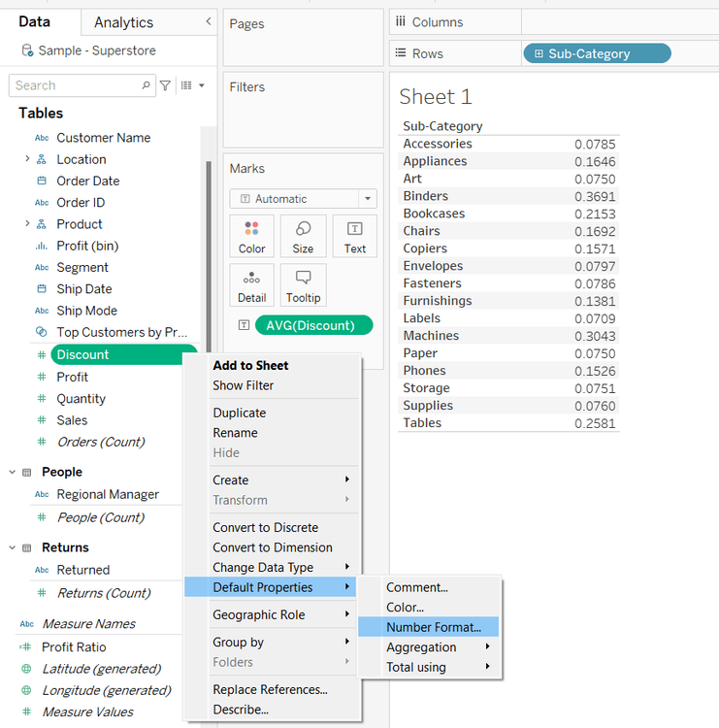Viewport: 719px width, 728px height.
Task: Collapse the People table section
Action: tap(13, 472)
